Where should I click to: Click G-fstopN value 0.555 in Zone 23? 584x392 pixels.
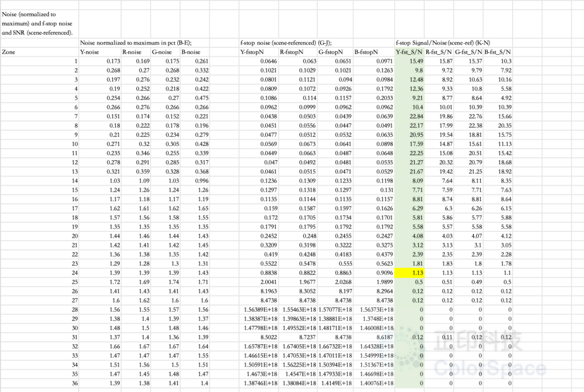coord(335,264)
